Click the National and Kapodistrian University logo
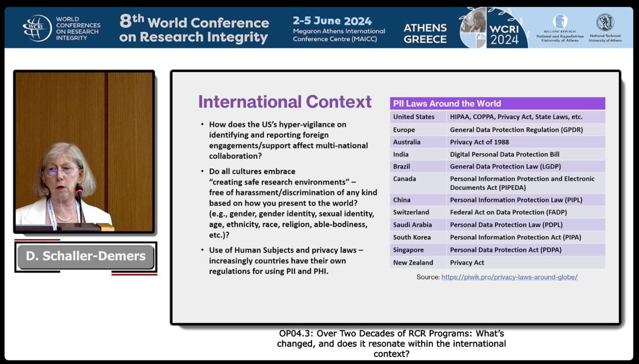Screen dimensions: 639x364 click(560, 28)
